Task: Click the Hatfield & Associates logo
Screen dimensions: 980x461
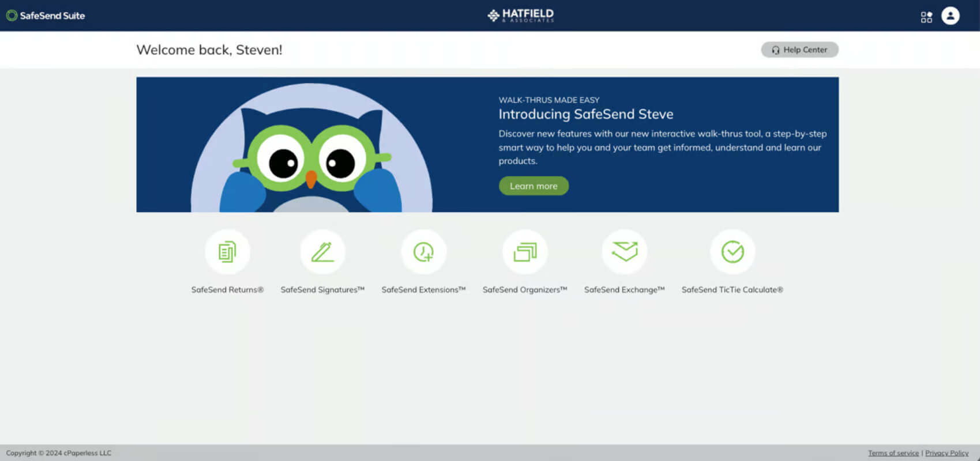Action: click(x=521, y=16)
